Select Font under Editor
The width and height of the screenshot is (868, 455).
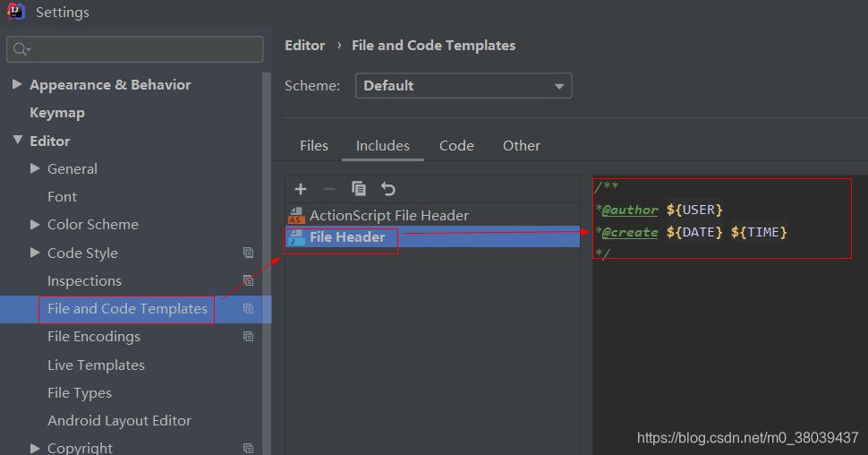[x=62, y=197]
